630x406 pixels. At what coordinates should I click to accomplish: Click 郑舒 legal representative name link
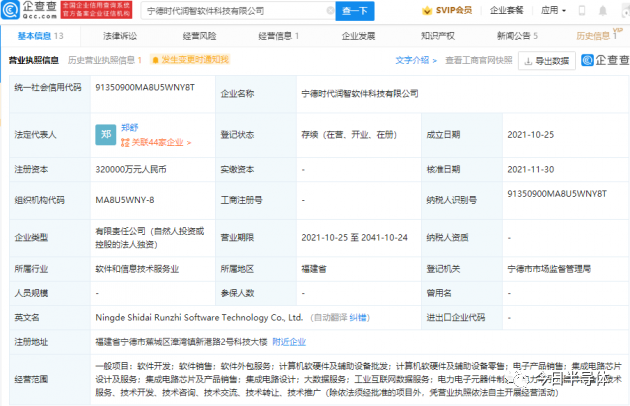tap(129, 128)
